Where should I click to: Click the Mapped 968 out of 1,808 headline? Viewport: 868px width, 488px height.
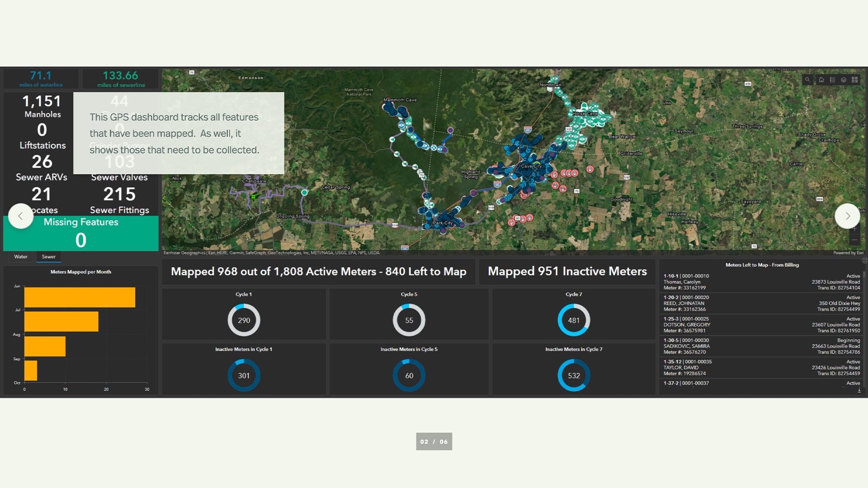[x=318, y=272]
